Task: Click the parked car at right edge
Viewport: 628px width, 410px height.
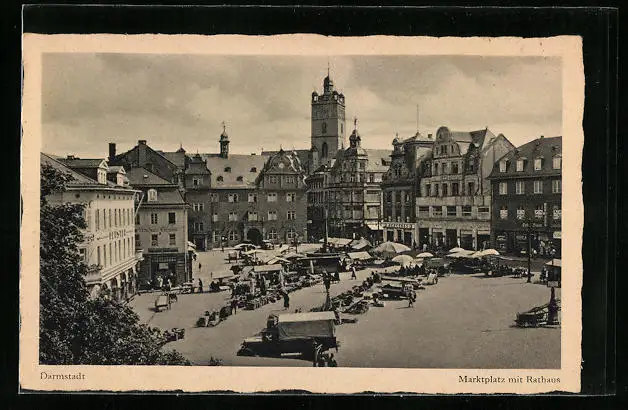Action: tap(536, 315)
